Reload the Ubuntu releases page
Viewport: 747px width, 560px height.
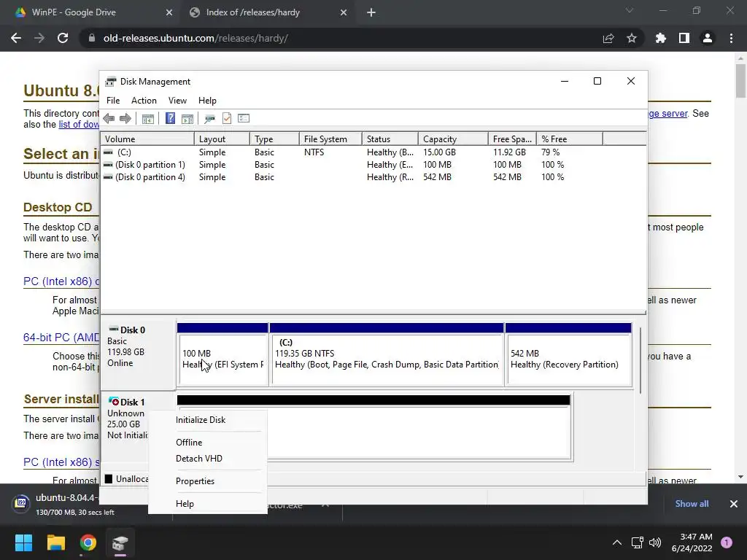click(x=63, y=38)
